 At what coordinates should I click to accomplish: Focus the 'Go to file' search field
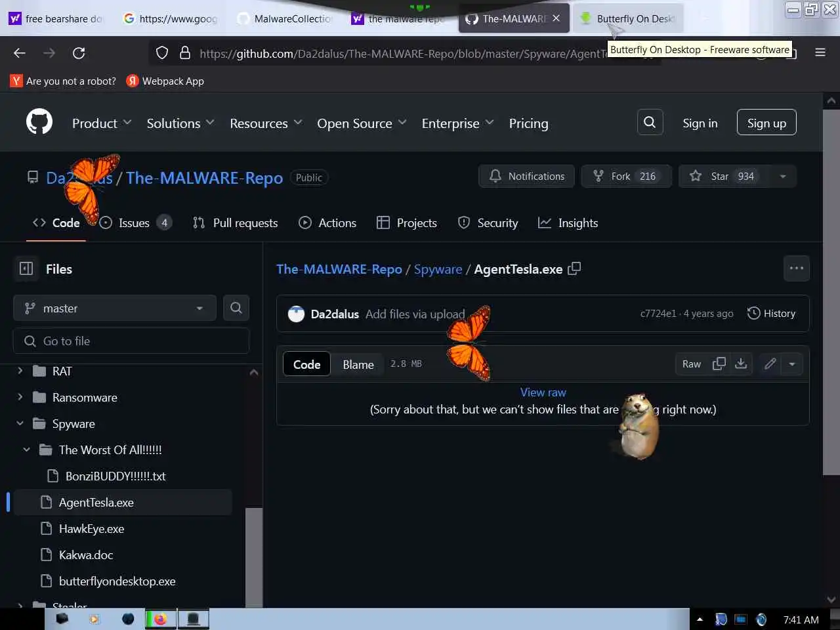coord(131,341)
